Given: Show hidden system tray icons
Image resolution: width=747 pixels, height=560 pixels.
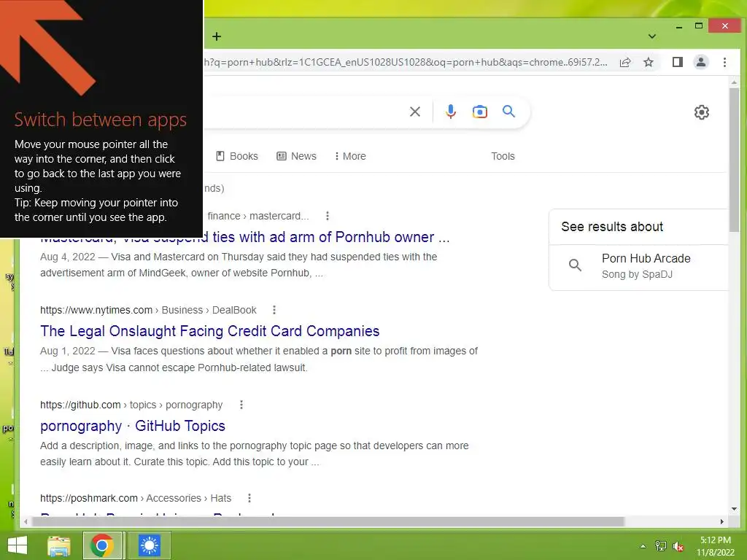Looking at the screenshot, I should click(x=643, y=546).
